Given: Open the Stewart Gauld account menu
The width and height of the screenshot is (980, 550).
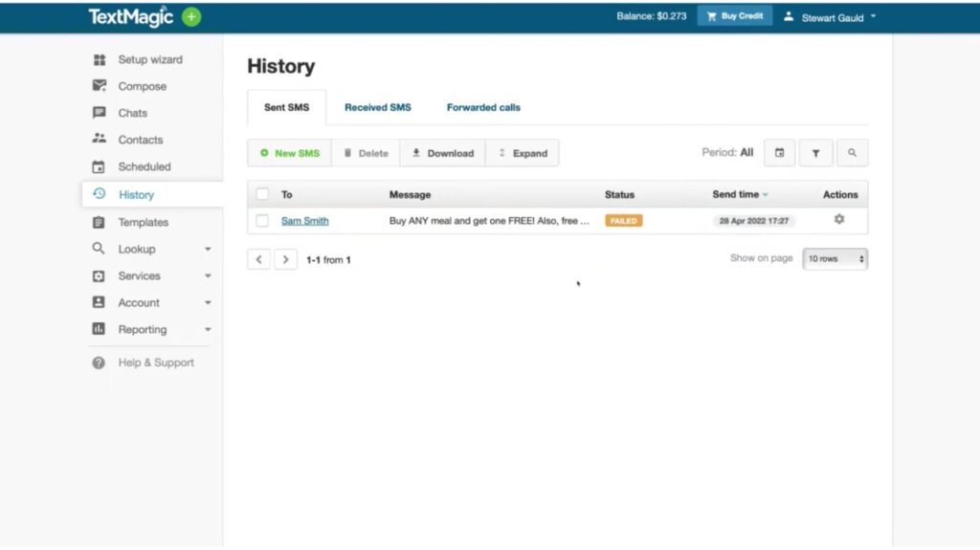Looking at the screenshot, I should point(831,17).
